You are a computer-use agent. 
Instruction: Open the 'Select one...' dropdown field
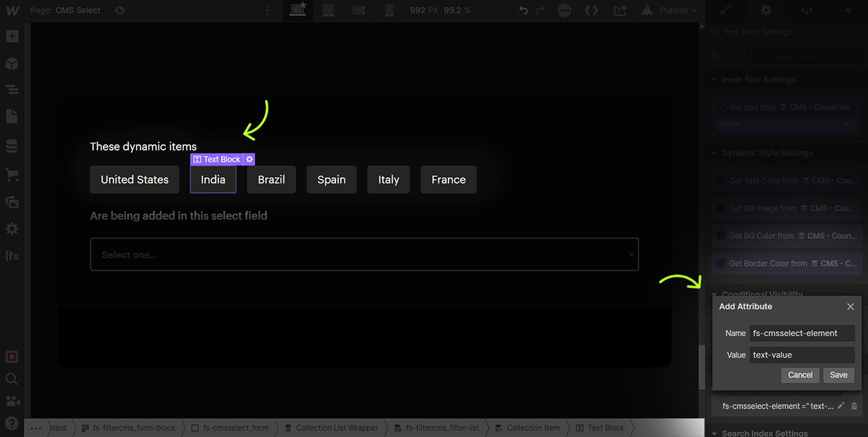(x=365, y=254)
